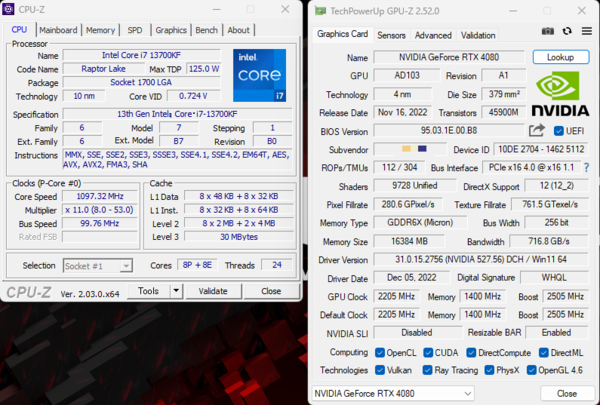Open the About tab in CPU-Z
600x405 pixels.
tap(238, 30)
